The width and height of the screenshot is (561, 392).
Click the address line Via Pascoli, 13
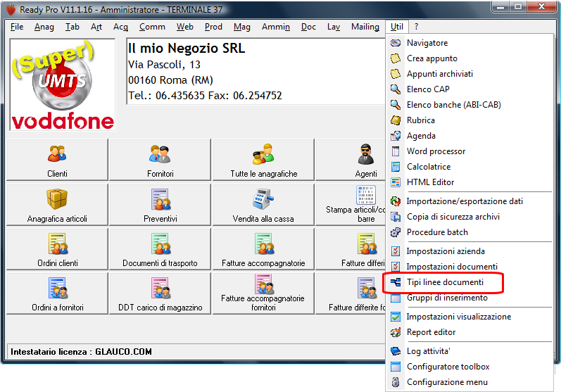tap(164, 65)
